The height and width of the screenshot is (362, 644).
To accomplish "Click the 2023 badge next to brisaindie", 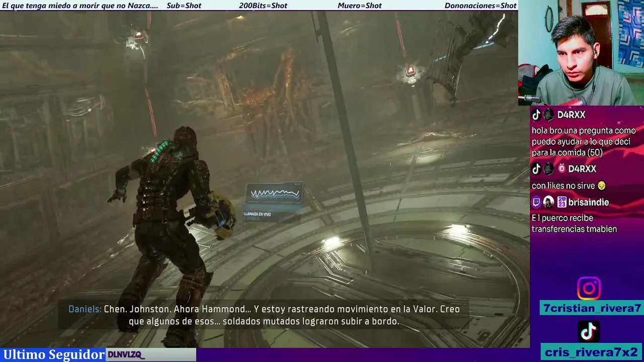I will click(x=561, y=203).
